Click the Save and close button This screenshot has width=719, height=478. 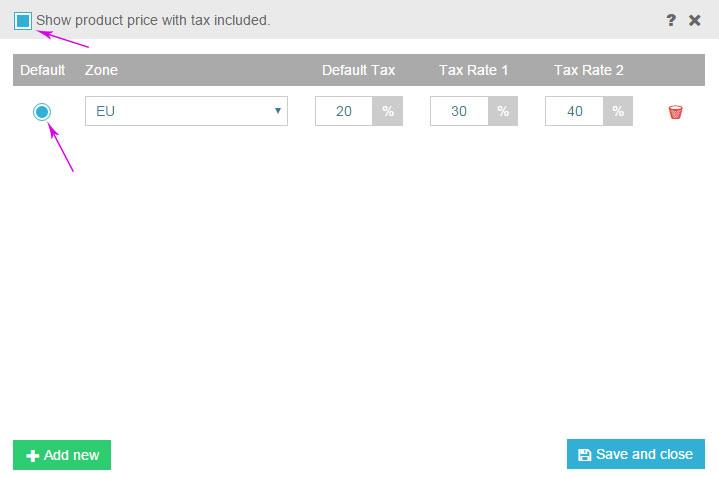635,454
